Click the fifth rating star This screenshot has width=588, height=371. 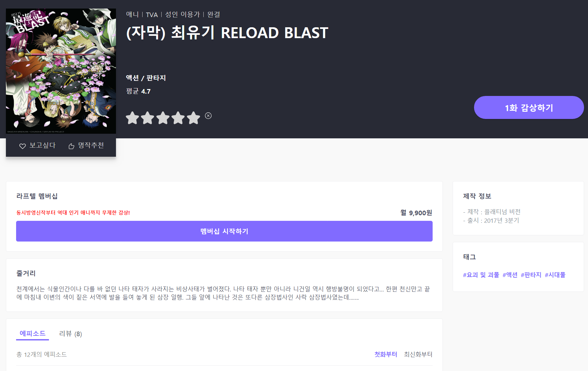193,118
